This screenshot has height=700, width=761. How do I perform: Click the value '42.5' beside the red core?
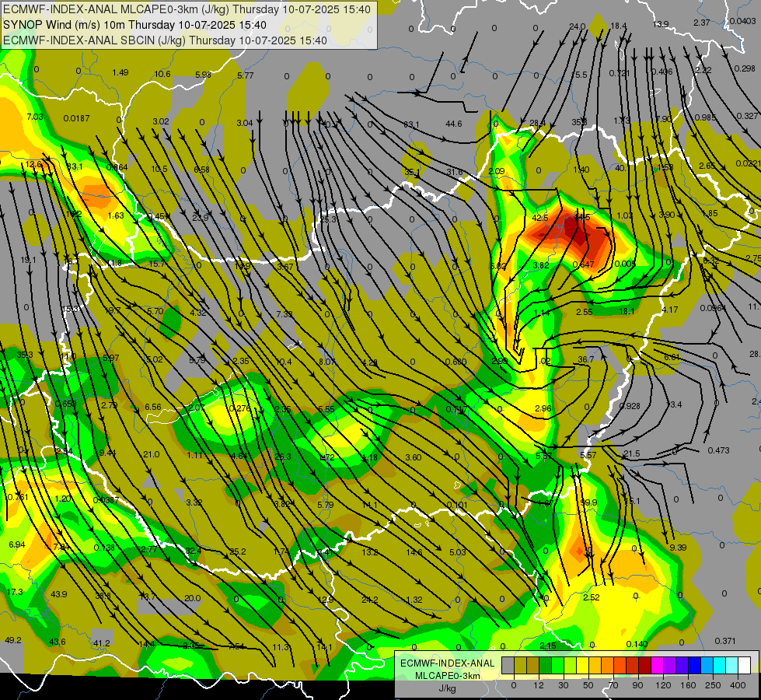540,218
